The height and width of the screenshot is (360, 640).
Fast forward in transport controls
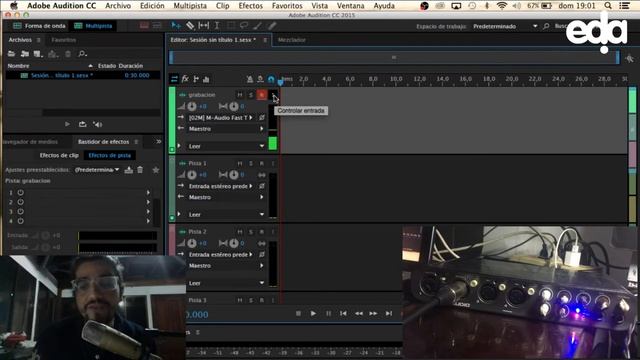pos(373,313)
